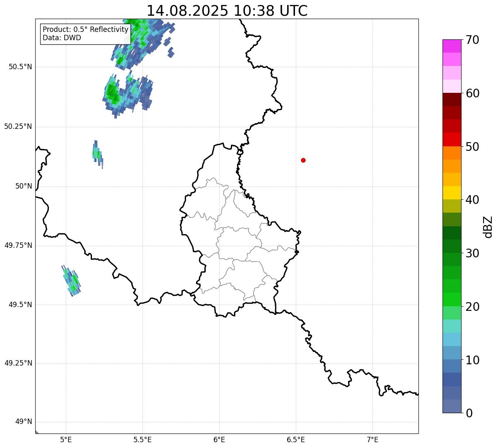Click the 50.5°N latitude label
This screenshot has width=498, height=448.
click(x=20, y=67)
